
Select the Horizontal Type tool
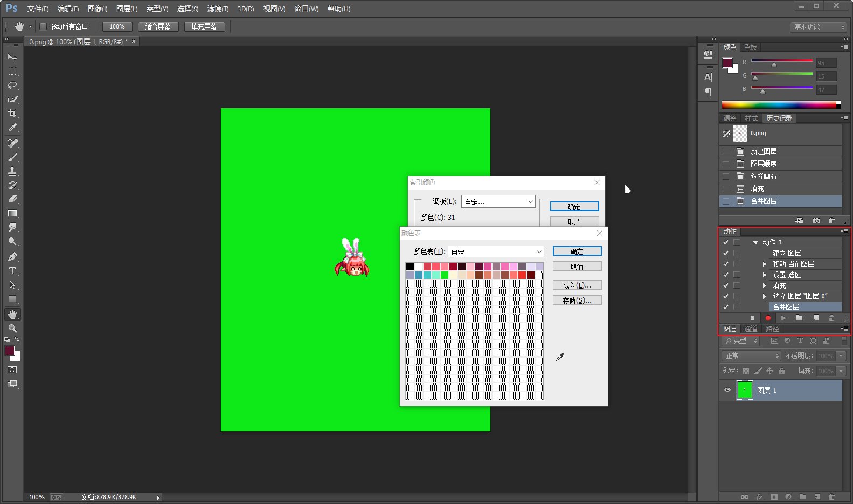12,271
